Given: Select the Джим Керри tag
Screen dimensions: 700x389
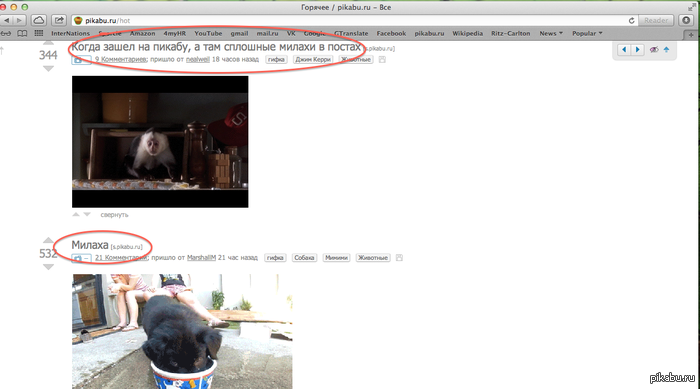Looking at the screenshot, I should pyautogui.click(x=312, y=59).
